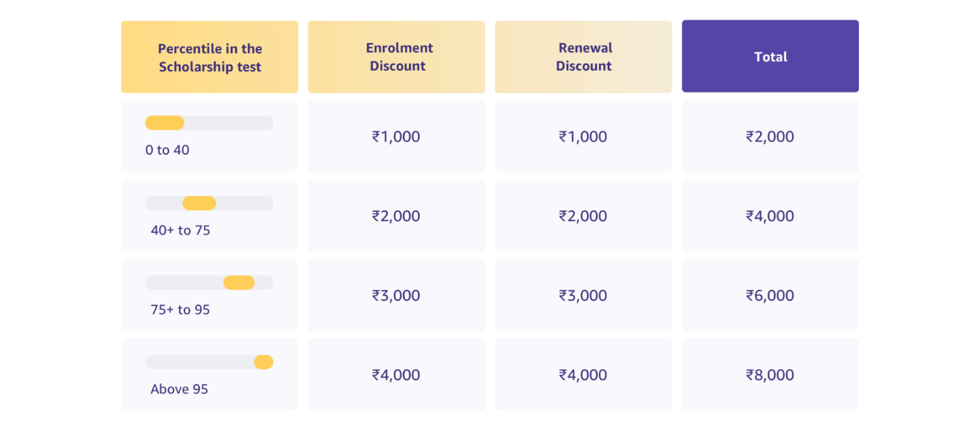This screenshot has width=980, height=444.
Task: Select the ₹2,000 total cell
Action: [770, 137]
